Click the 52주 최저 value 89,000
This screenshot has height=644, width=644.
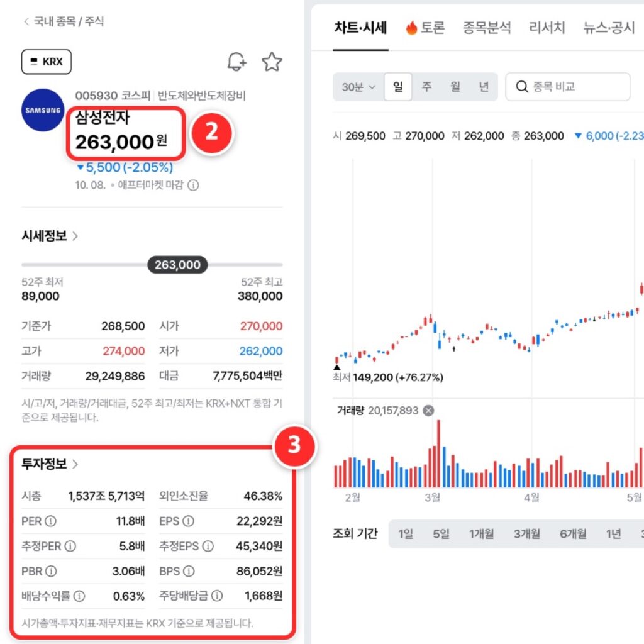(40, 296)
